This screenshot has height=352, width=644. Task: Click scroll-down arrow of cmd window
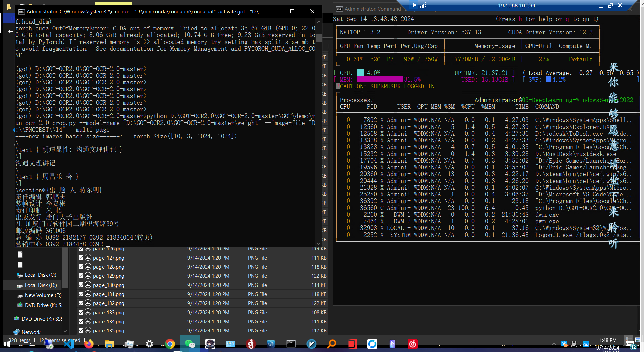click(319, 244)
